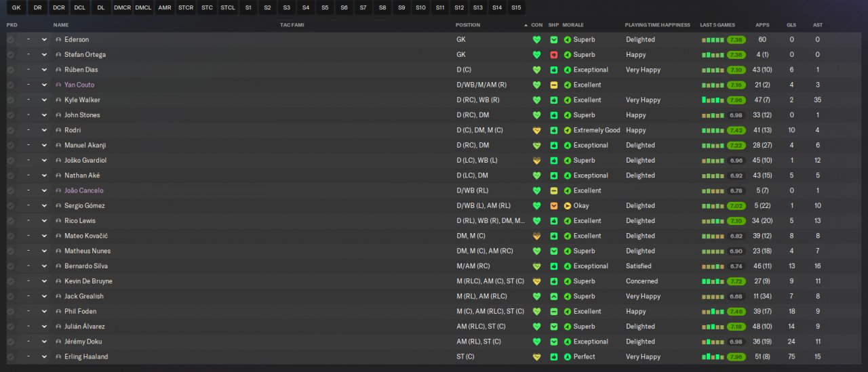This screenshot has width=868, height=372.
Task: Toggle the picked circle for Ederson
Action: 10,39
